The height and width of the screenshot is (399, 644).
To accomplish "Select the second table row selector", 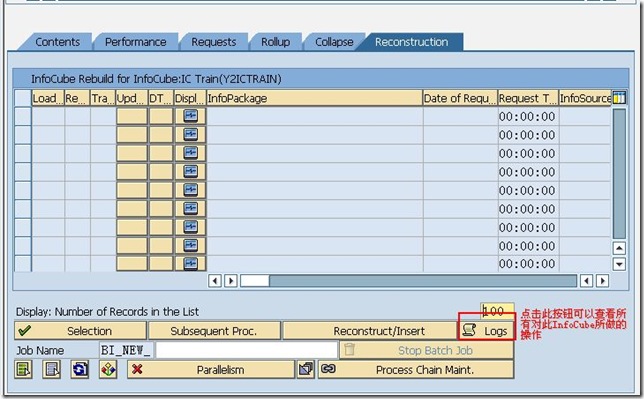I will (x=23, y=135).
